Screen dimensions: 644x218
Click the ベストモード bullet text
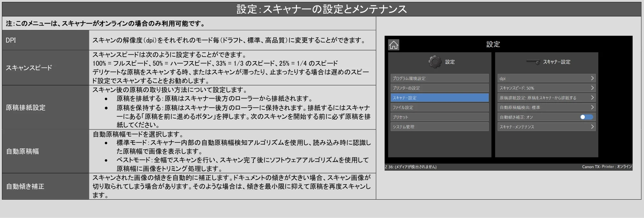[x=243, y=164]
